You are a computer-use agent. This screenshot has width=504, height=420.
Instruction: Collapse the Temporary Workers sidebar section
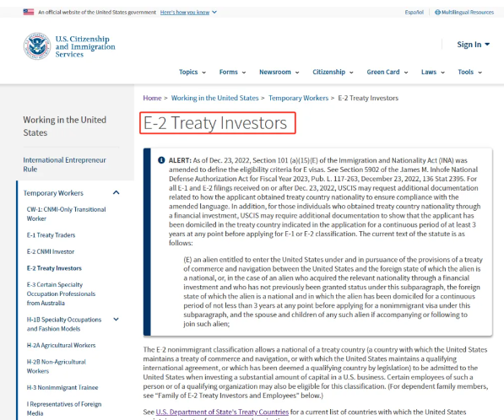116,192
